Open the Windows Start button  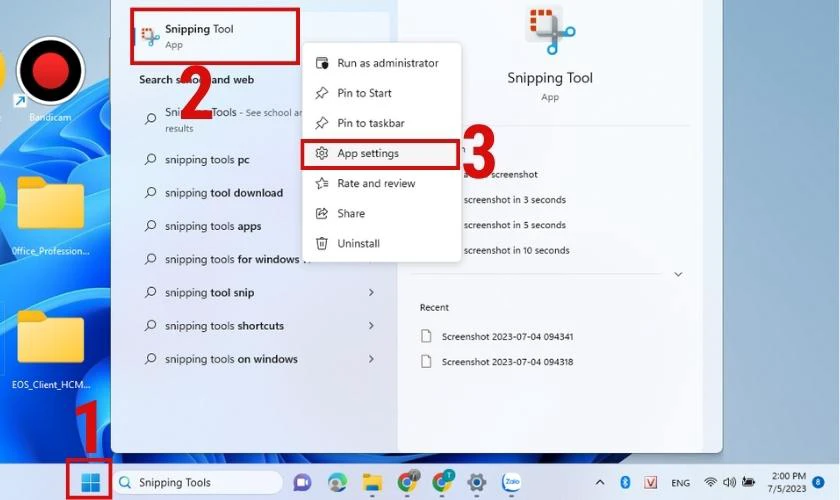tap(91, 482)
